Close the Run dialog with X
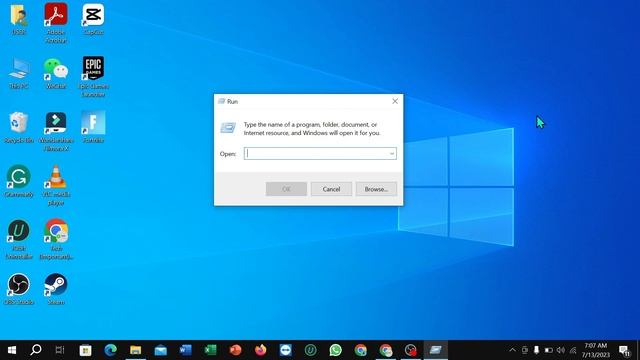 click(395, 101)
